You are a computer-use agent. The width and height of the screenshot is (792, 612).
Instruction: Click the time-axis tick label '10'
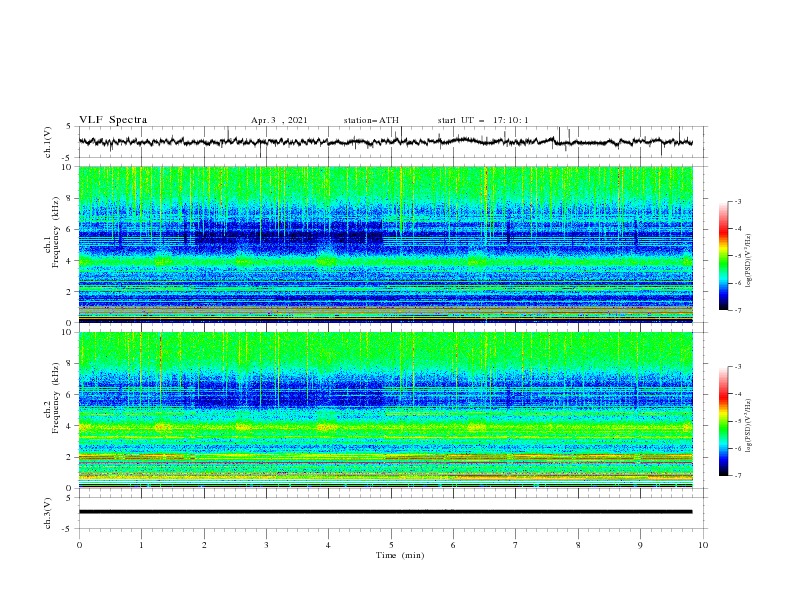click(703, 545)
